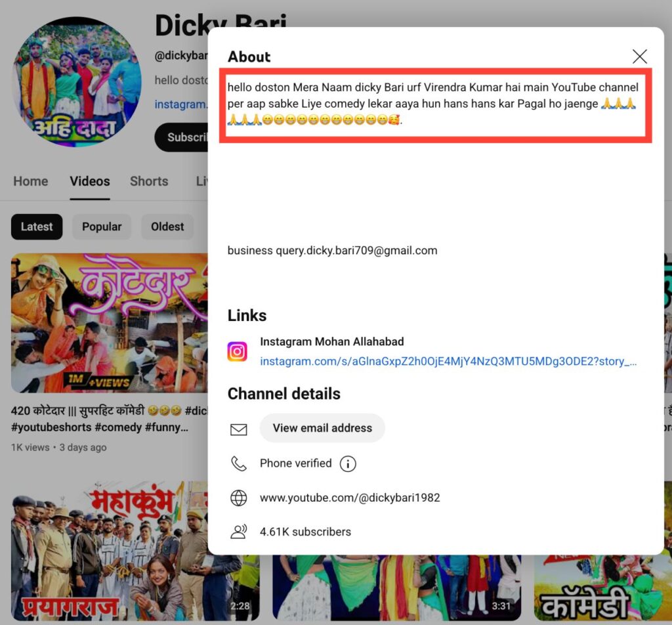Viewport: 672px width, 625px height.
Task: Click the envelope icon in Channel details
Action: [x=239, y=429]
